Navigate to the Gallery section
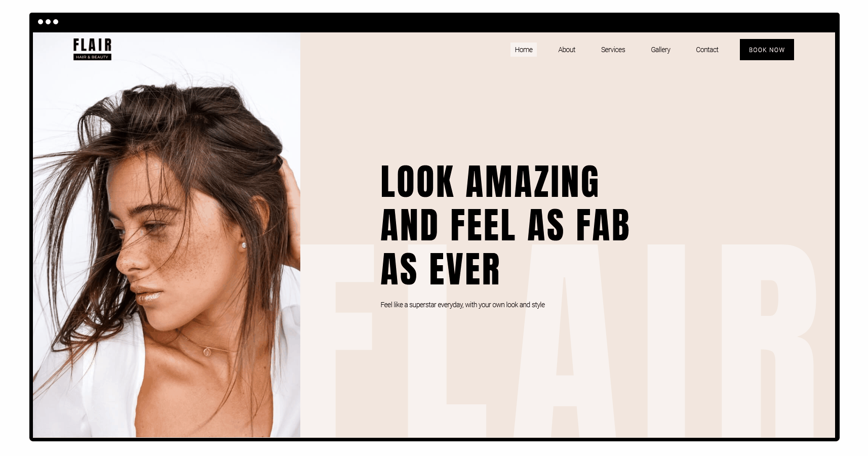Screen dimensions: 868x456 [x=660, y=50]
